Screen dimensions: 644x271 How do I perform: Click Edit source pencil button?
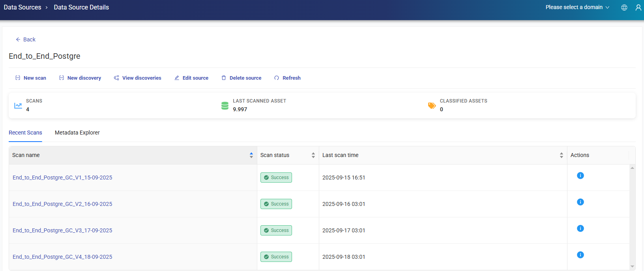(x=191, y=78)
